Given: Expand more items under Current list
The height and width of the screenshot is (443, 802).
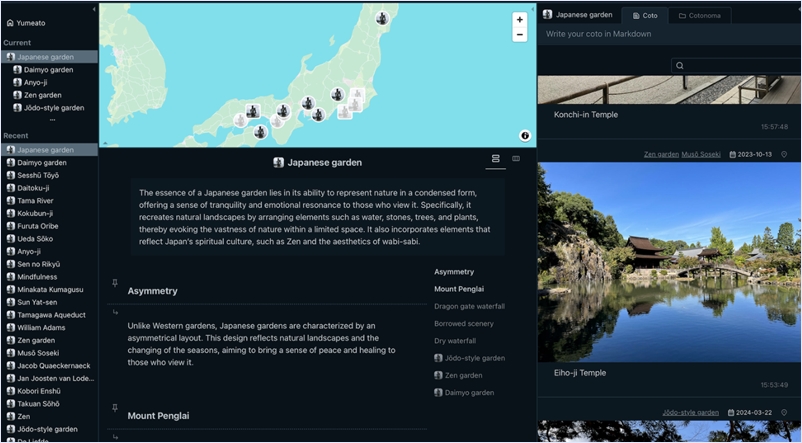Looking at the screenshot, I should click(x=52, y=120).
